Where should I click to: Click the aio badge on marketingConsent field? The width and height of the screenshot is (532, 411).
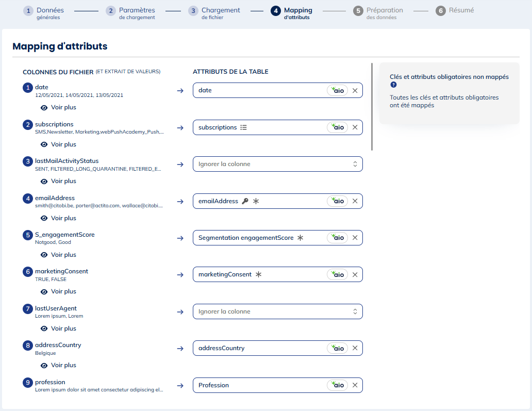(338, 275)
